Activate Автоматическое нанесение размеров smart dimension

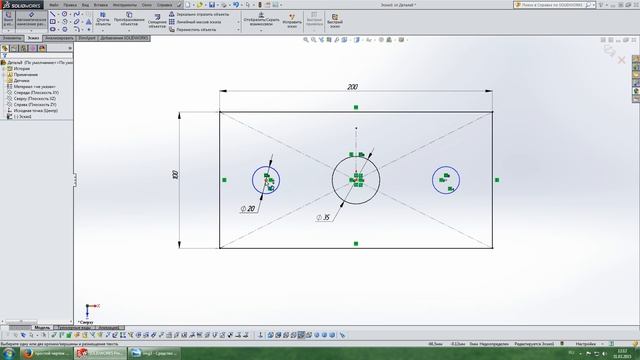coord(31,20)
